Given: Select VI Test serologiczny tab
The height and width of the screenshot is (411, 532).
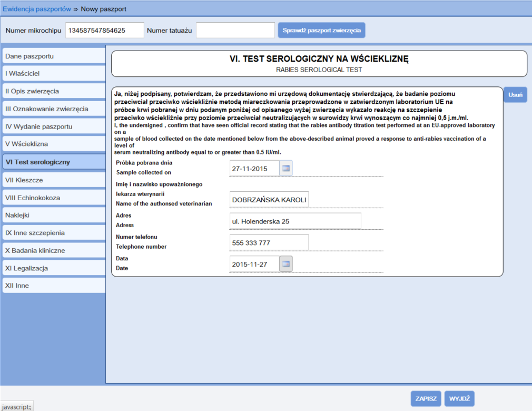Looking at the screenshot, I should pos(54,162).
